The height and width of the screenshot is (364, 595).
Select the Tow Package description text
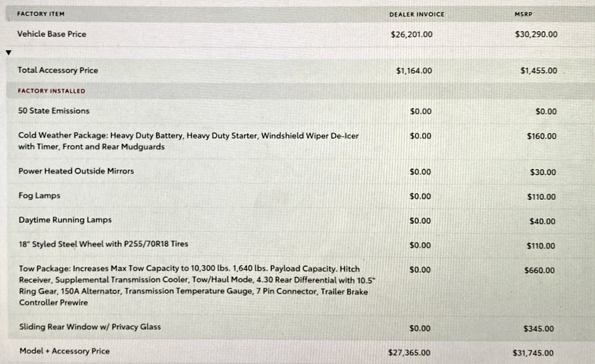[197, 285]
